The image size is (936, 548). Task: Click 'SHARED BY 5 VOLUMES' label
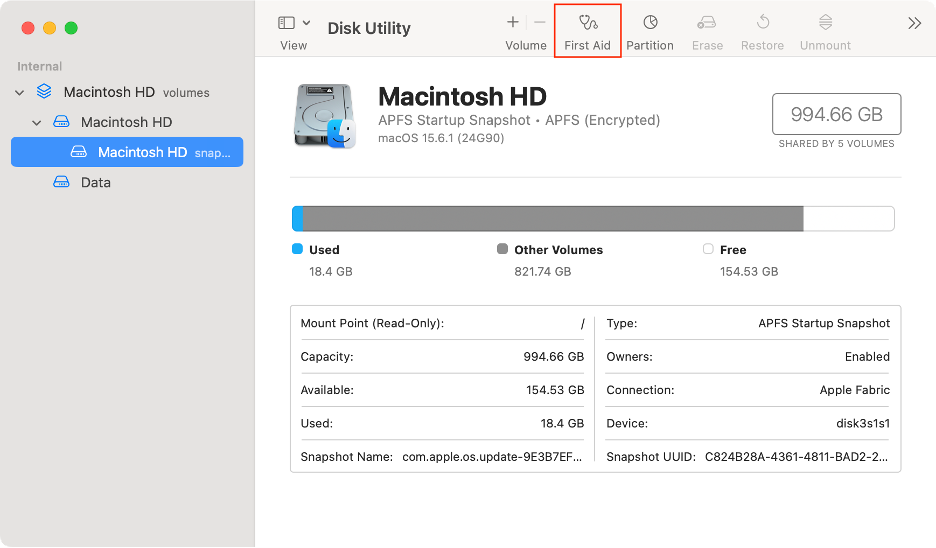pos(836,144)
